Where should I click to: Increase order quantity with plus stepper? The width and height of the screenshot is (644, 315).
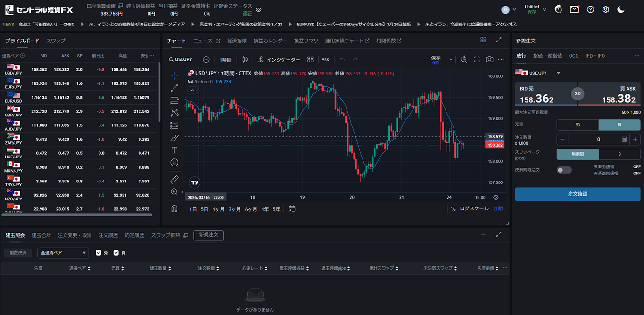pyautogui.click(x=635, y=139)
